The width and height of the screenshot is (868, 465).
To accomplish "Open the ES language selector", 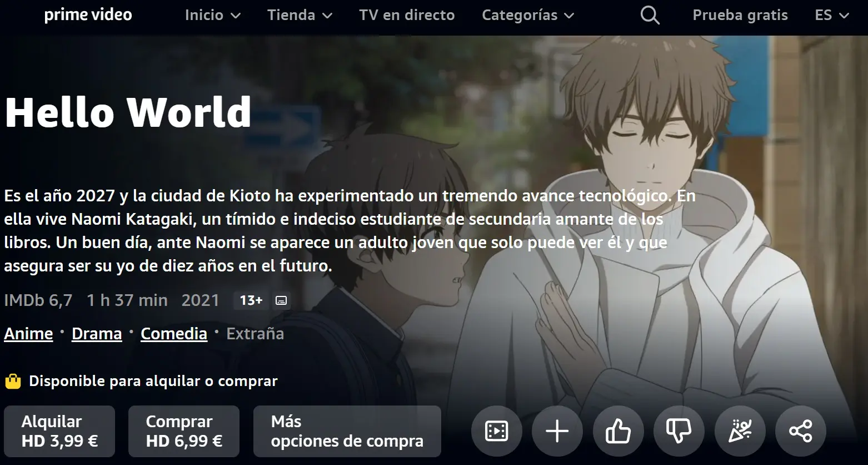I will pyautogui.click(x=832, y=15).
